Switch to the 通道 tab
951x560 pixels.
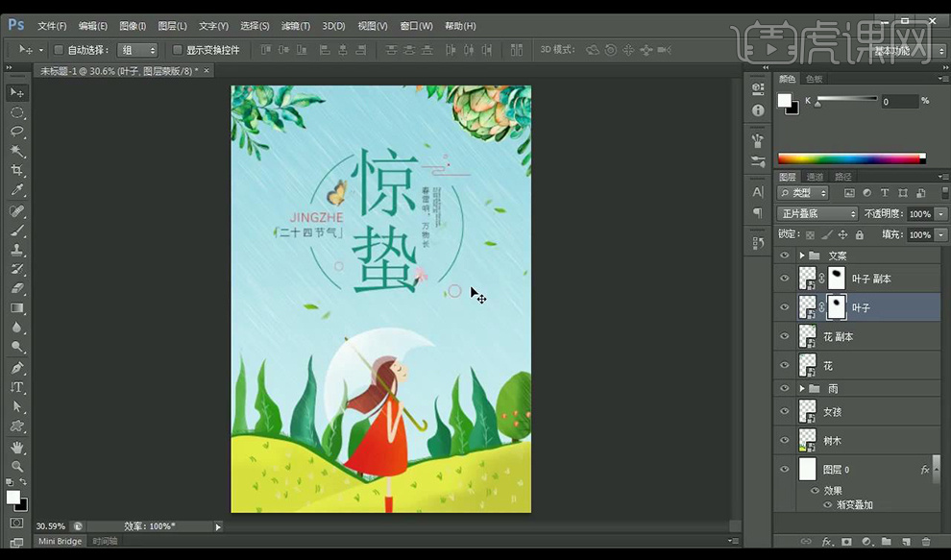(x=815, y=177)
